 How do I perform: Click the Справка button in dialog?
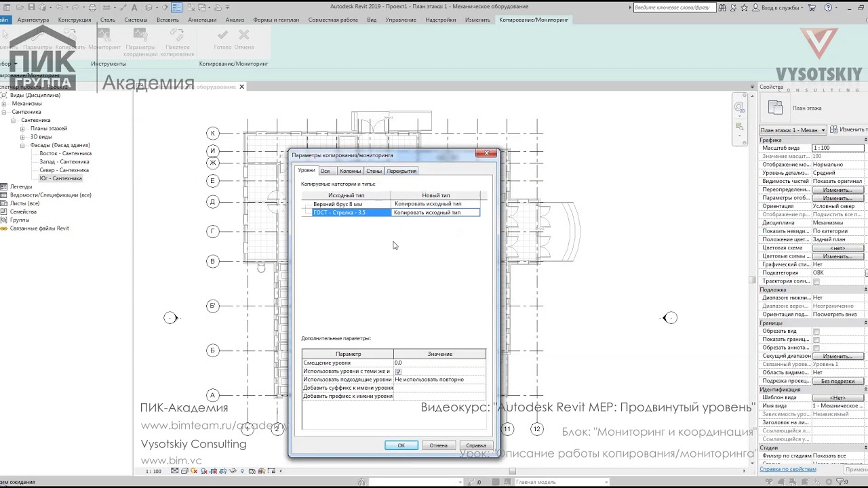[x=476, y=445]
